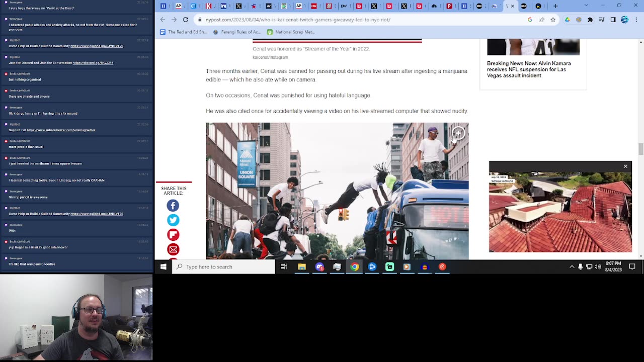644x362 pixels.
Task: Go back to the previous page in Chrome
Action: tap(163, 20)
